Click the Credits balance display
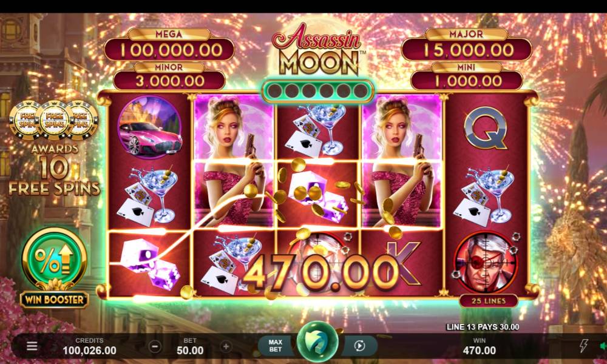 (x=89, y=346)
